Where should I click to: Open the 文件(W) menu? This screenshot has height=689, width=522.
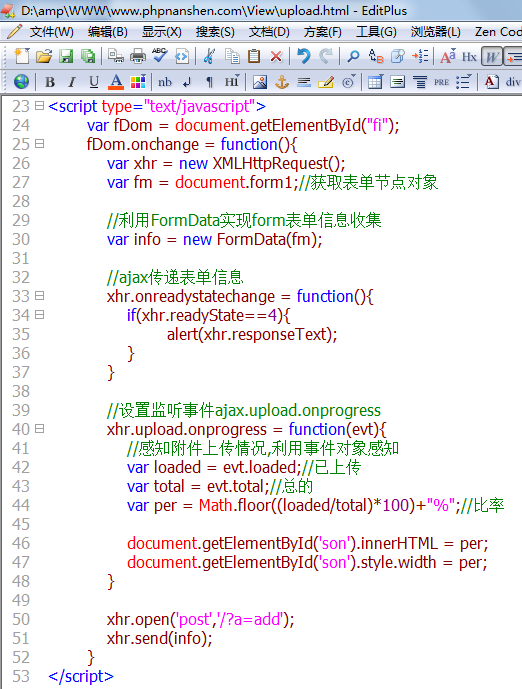coord(51,32)
